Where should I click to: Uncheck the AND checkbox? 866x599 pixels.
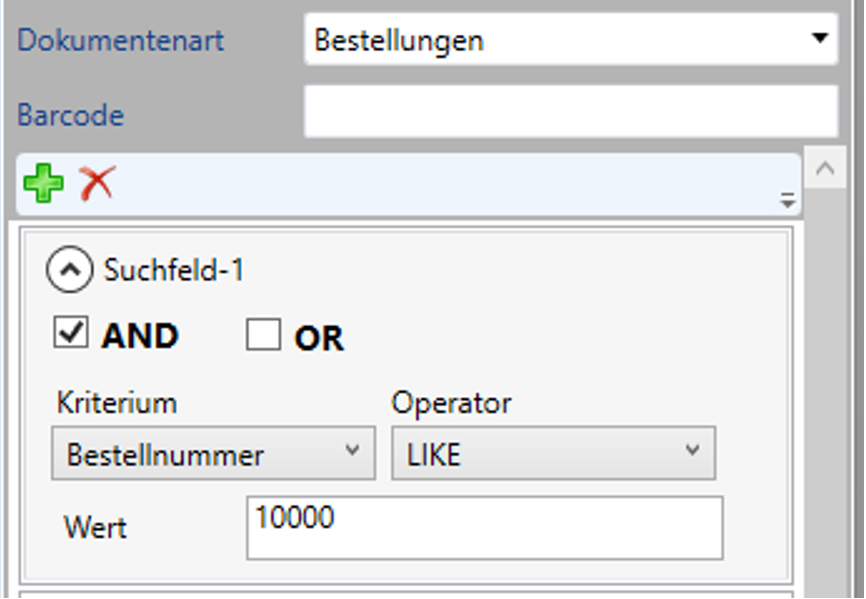(70, 334)
